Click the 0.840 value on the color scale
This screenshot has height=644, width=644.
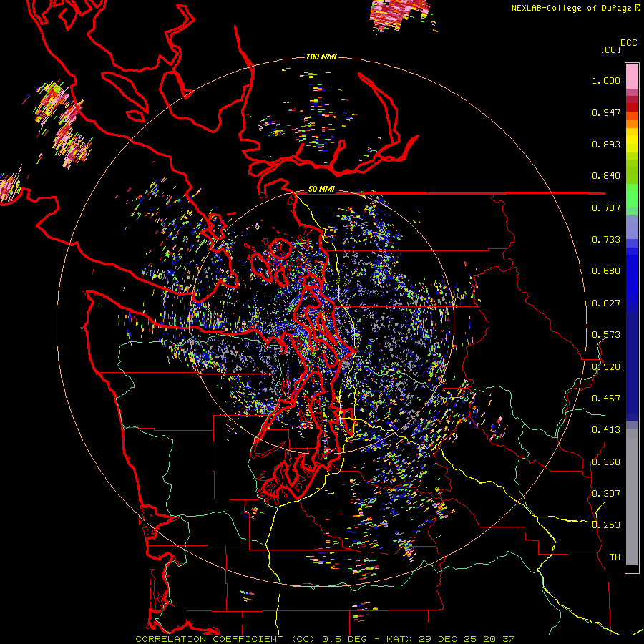click(606, 176)
